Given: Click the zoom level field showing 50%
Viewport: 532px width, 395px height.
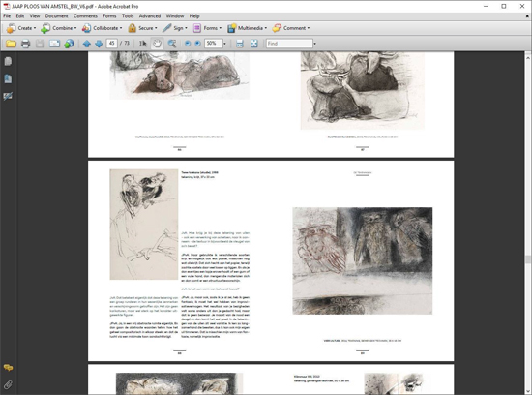Looking at the screenshot, I should 214,44.
